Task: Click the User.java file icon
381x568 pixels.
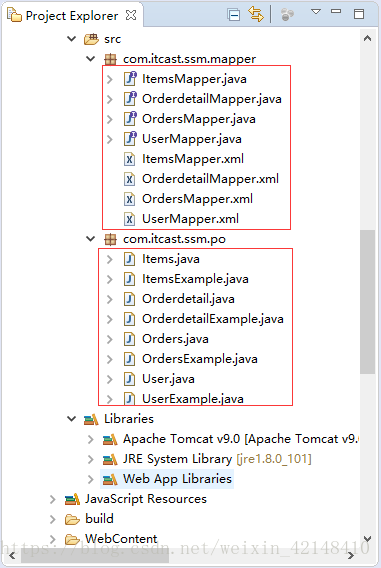Action: pos(129,379)
